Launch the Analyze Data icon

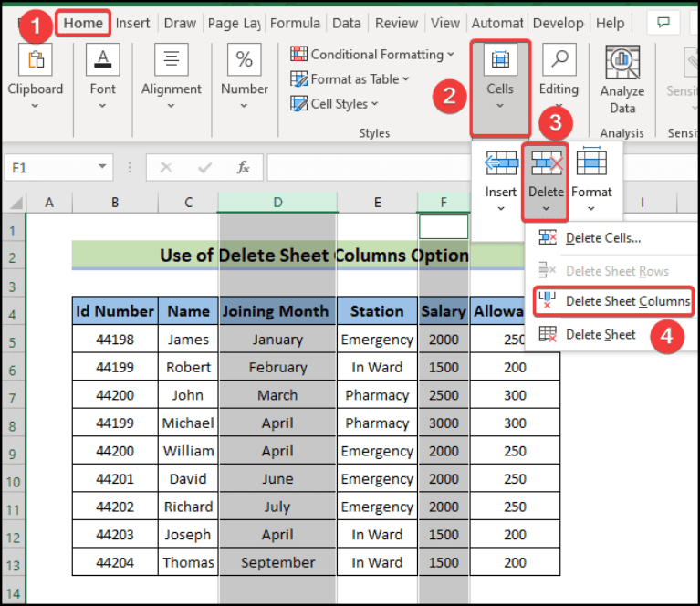click(622, 62)
